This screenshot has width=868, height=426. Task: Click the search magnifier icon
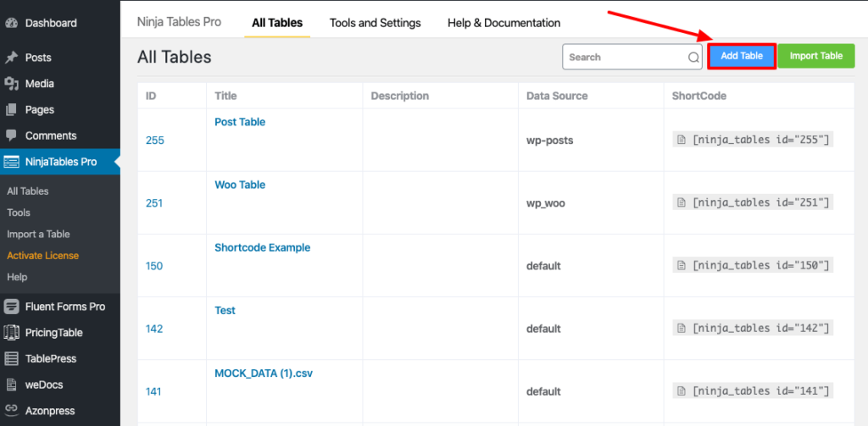point(693,58)
